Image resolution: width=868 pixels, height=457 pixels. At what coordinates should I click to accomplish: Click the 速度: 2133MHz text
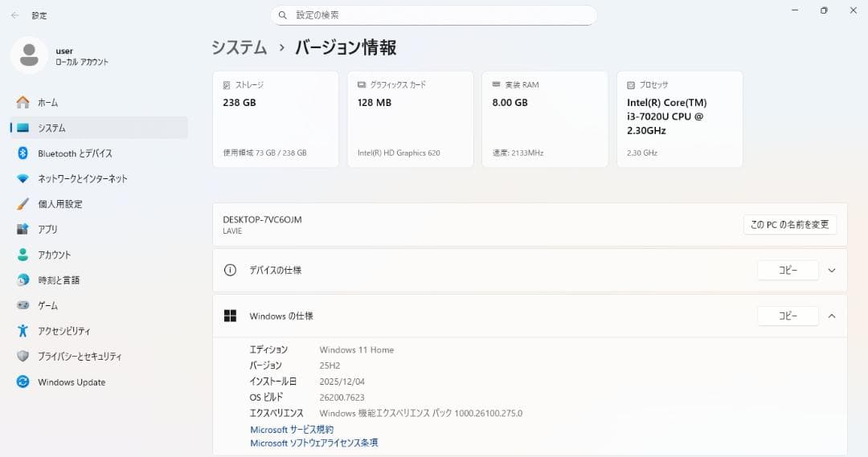point(518,153)
